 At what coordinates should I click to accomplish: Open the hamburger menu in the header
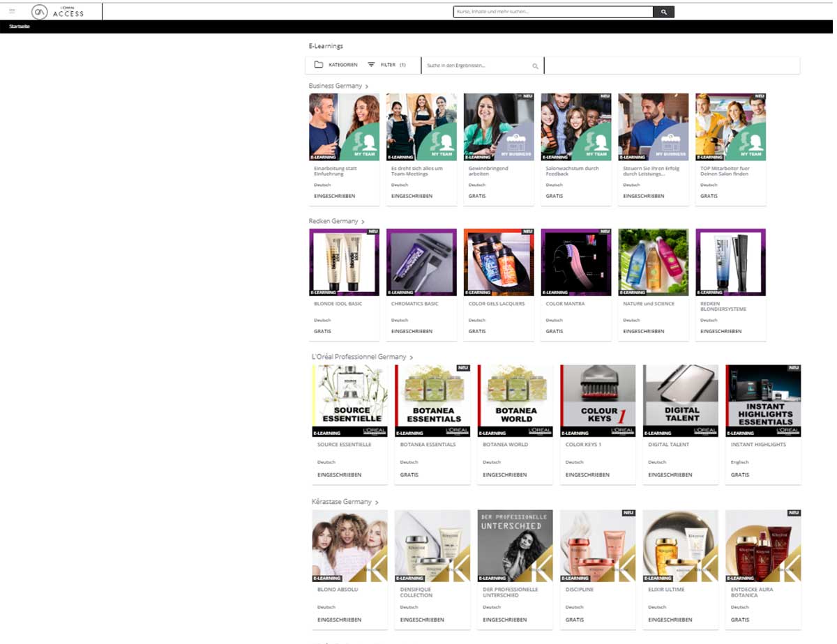[12, 11]
